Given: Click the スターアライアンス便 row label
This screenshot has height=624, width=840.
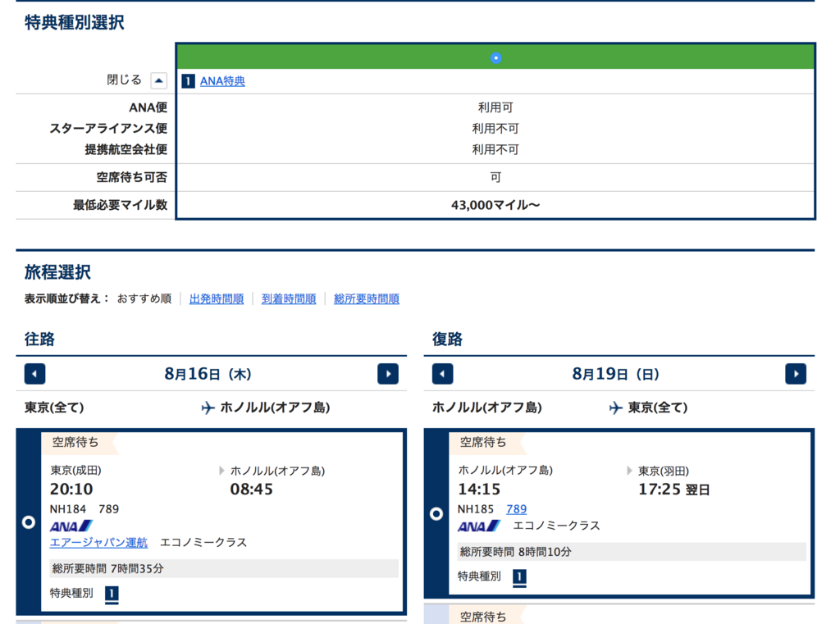Looking at the screenshot, I should pyautogui.click(x=108, y=129).
